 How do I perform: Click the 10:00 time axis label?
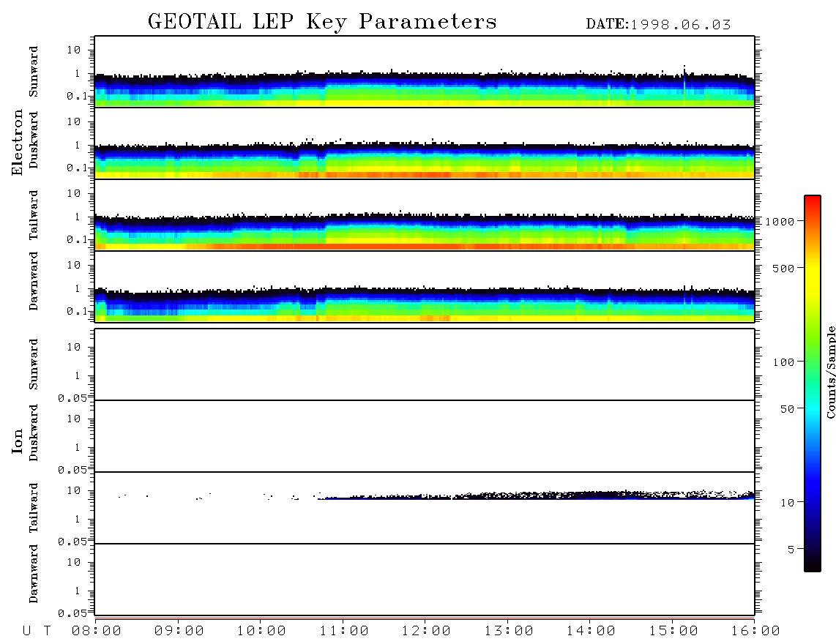coord(261,631)
